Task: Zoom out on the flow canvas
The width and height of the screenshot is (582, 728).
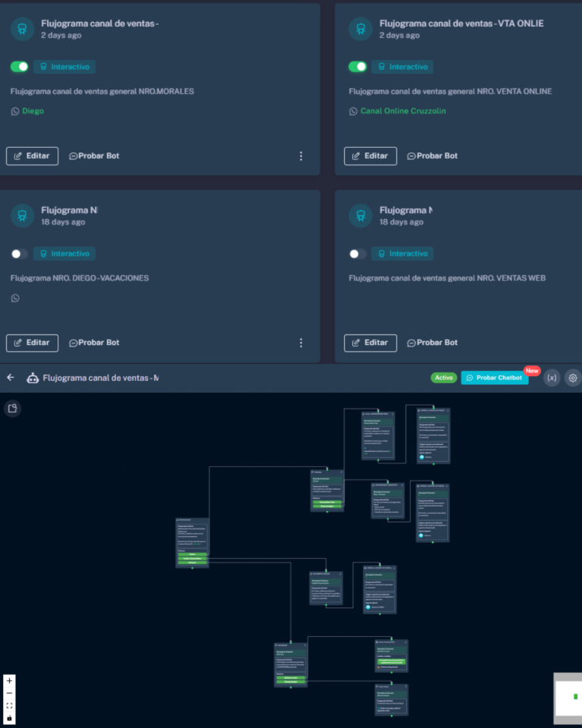Action: [x=10, y=693]
